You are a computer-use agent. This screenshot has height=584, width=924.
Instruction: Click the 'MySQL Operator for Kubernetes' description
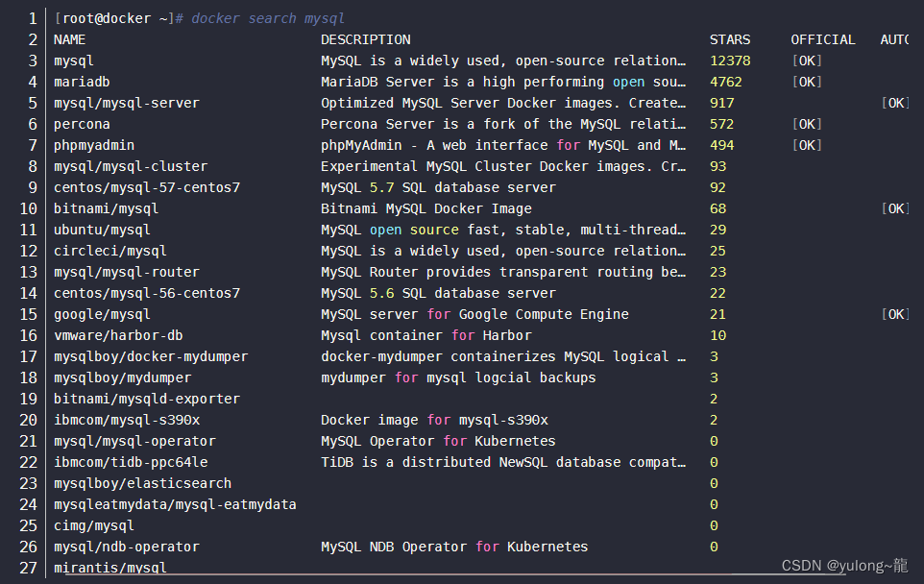pyautogui.click(x=438, y=442)
